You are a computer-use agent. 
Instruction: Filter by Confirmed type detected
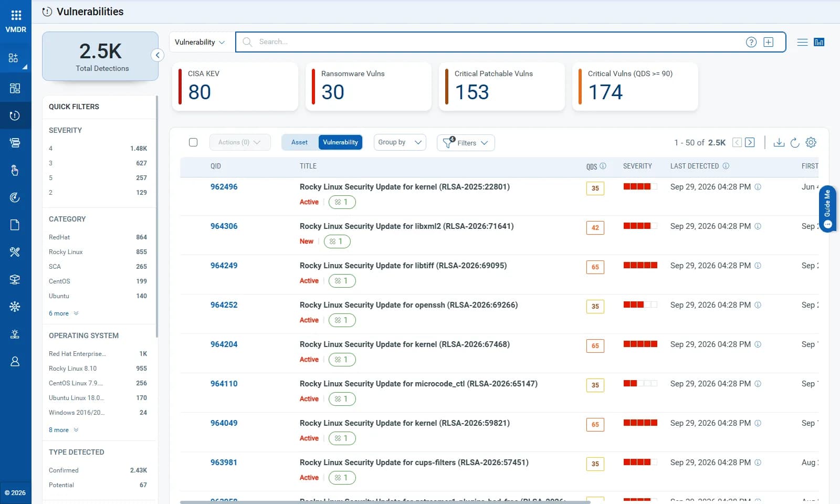click(x=98, y=470)
